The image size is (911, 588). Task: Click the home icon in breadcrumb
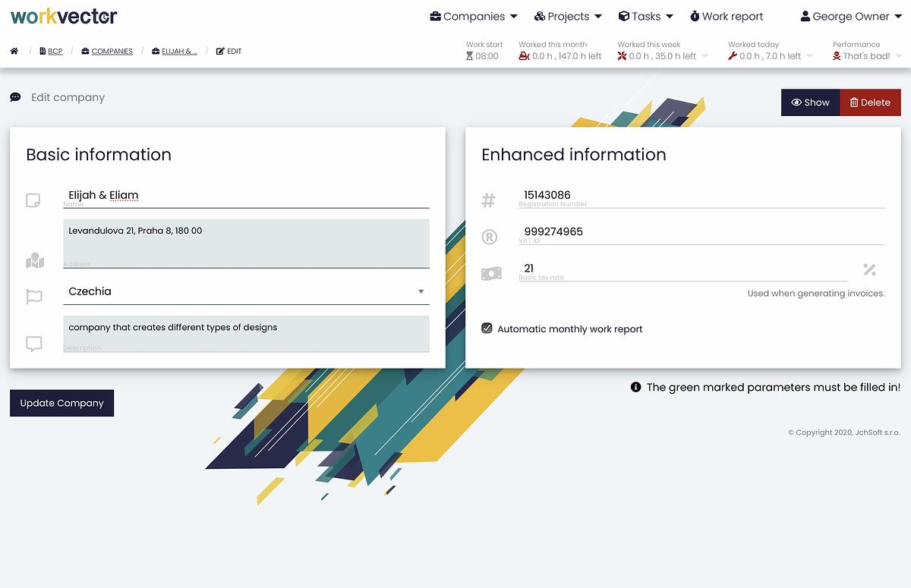tap(14, 52)
